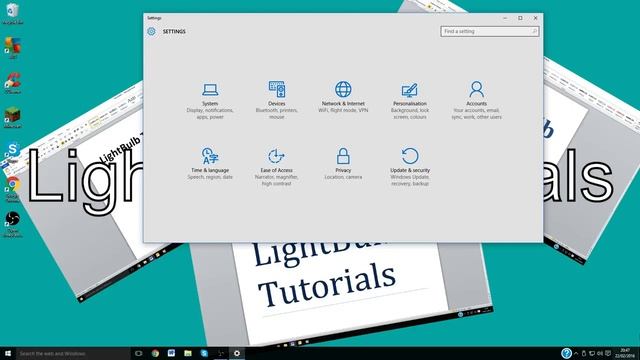The height and width of the screenshot is (360, 640).
Task: Select the Skype desktop shortcut
Action: (12, 152)
